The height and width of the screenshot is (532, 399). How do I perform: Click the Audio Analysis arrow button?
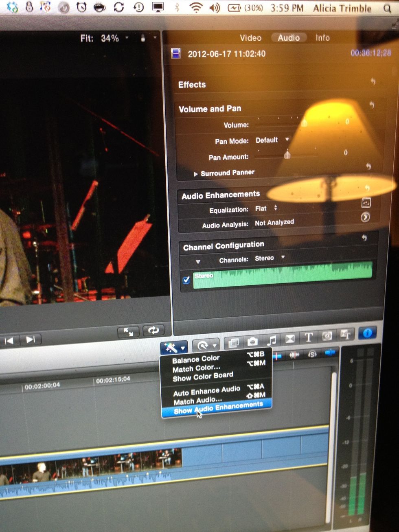(365, 217)
